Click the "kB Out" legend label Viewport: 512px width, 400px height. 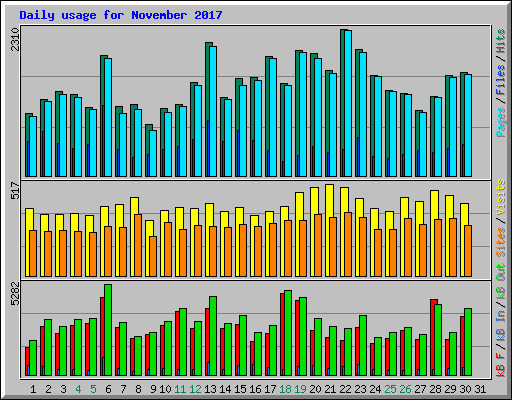(501, 282)
